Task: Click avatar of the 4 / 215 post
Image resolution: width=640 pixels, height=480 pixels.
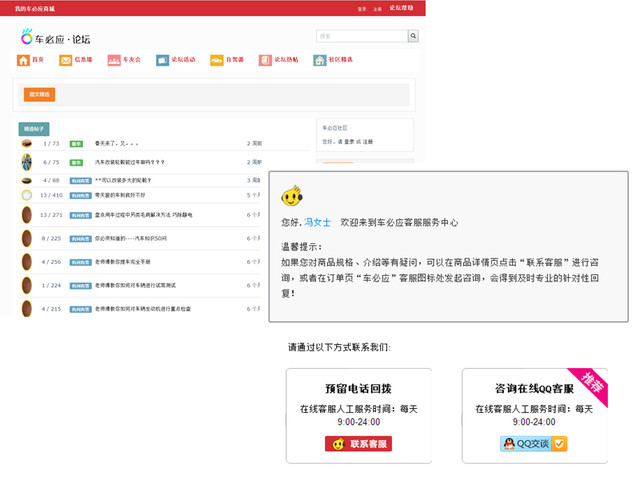Action: (x=27, y=309)
